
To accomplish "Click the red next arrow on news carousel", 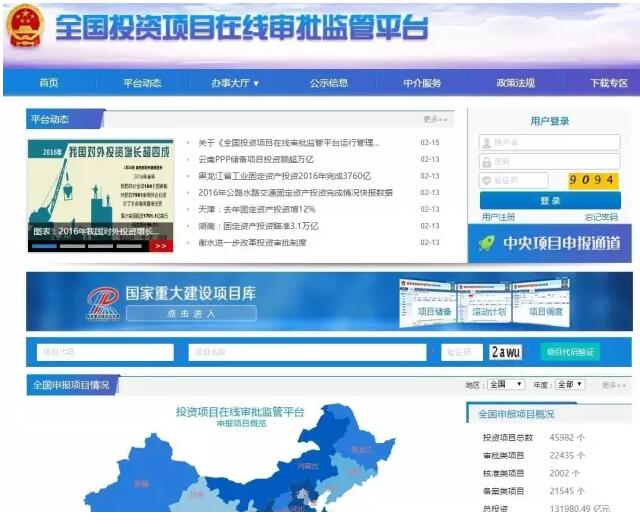I will pyautogui.click(x=160, y=245).
